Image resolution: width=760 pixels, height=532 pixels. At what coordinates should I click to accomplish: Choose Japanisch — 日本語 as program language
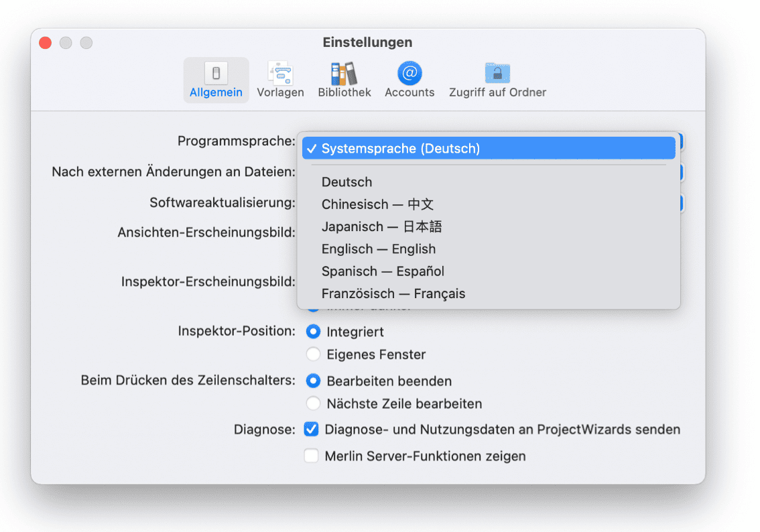click(381, 226)
